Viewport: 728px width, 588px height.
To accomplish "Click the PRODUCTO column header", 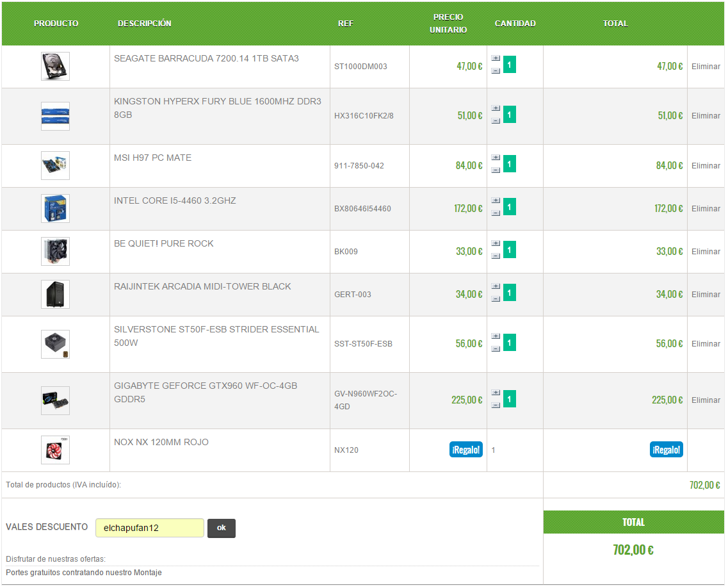I will click(x=56, y=23).
